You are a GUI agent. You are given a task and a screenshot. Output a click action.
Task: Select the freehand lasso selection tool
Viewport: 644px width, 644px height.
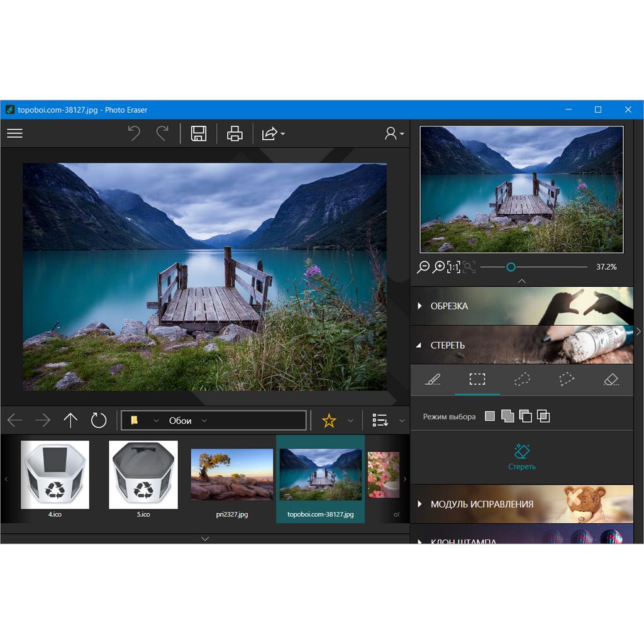[x=522, y=379]
